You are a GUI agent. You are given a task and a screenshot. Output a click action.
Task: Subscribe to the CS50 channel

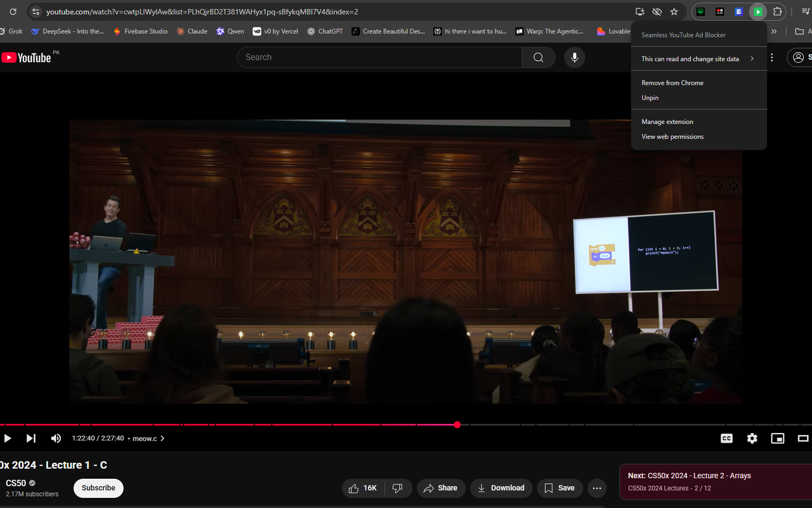[98, 488]
